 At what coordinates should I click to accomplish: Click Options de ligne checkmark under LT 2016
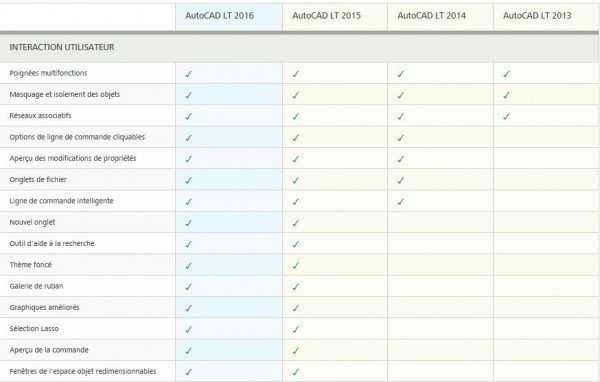(188, 138)
